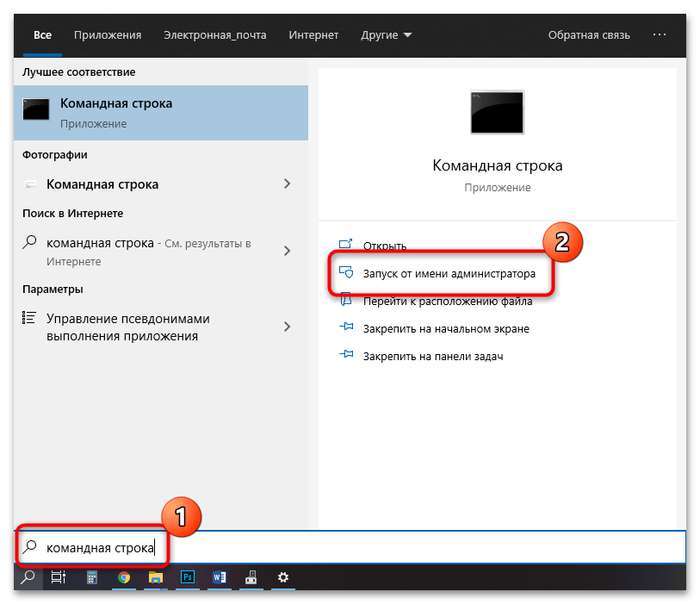Switch to the Приложения tab

click(x=108, y=35)
